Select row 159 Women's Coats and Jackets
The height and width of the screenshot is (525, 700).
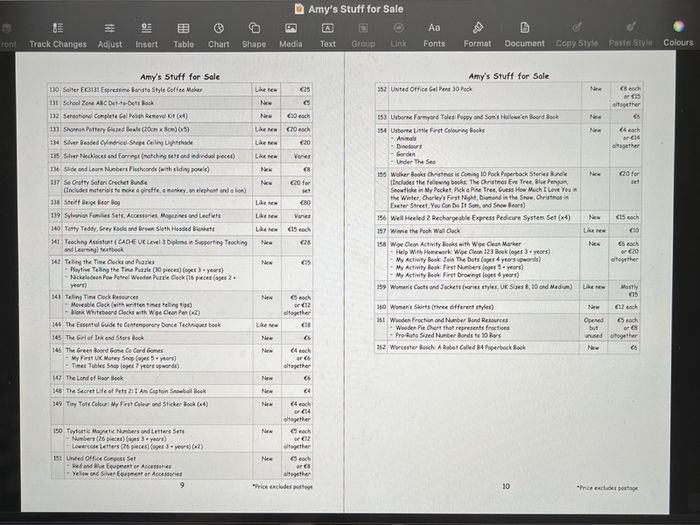click(x=509, y=290)
